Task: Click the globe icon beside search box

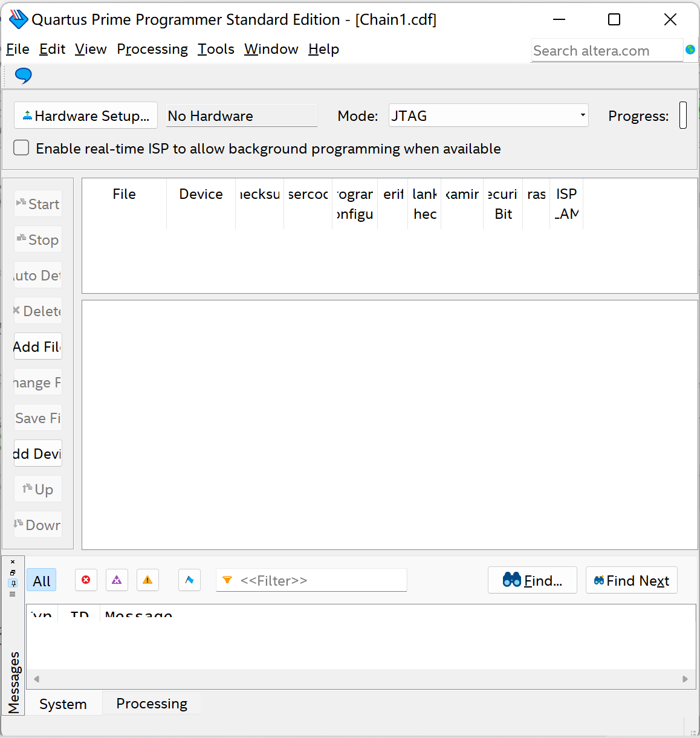Action: pyautogui.click(x=690, y=50)
